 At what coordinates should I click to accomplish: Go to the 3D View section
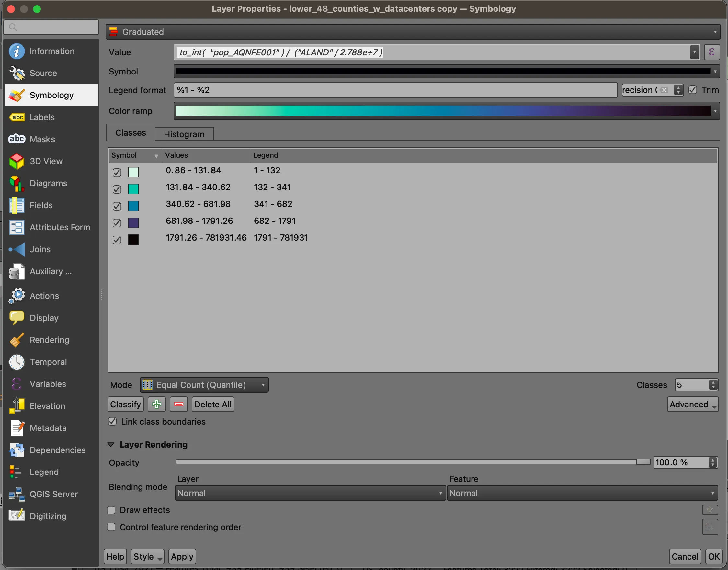pyautogui.click(x=46, y=161)
